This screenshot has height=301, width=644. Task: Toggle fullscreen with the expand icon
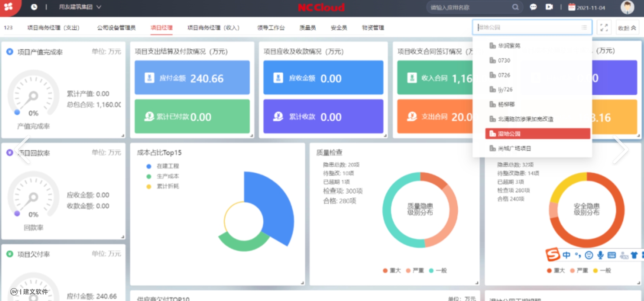click(604, 28)
